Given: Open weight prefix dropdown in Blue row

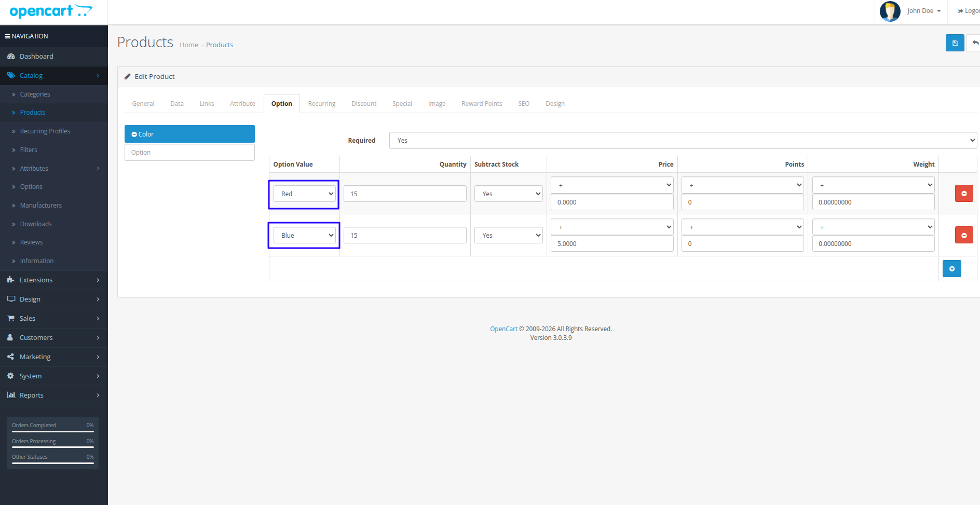Looking at the screenshot, I should [x=873, y=227].
